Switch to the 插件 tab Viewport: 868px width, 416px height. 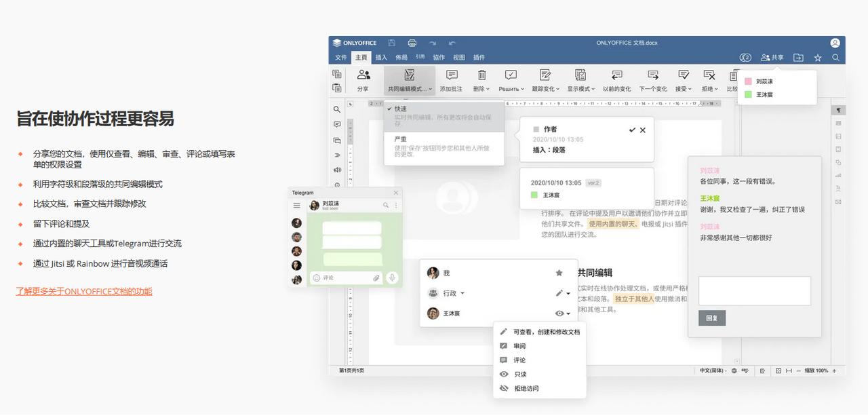479,58
